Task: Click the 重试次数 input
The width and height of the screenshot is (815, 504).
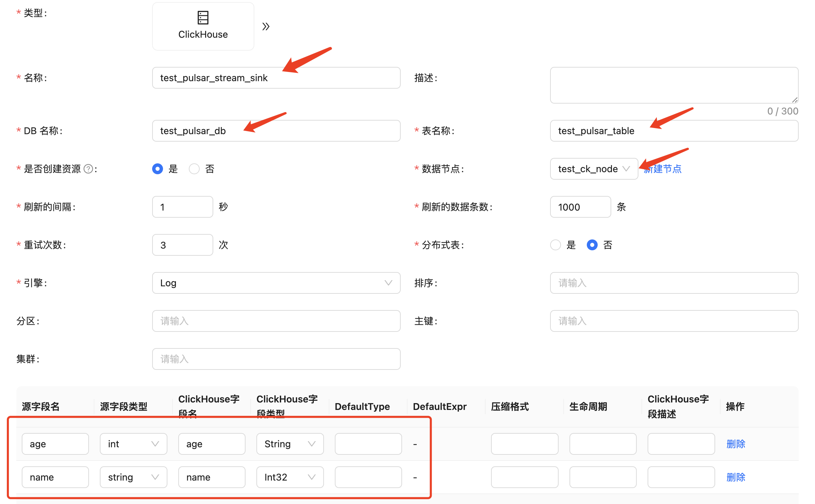Action: [183, 245]
